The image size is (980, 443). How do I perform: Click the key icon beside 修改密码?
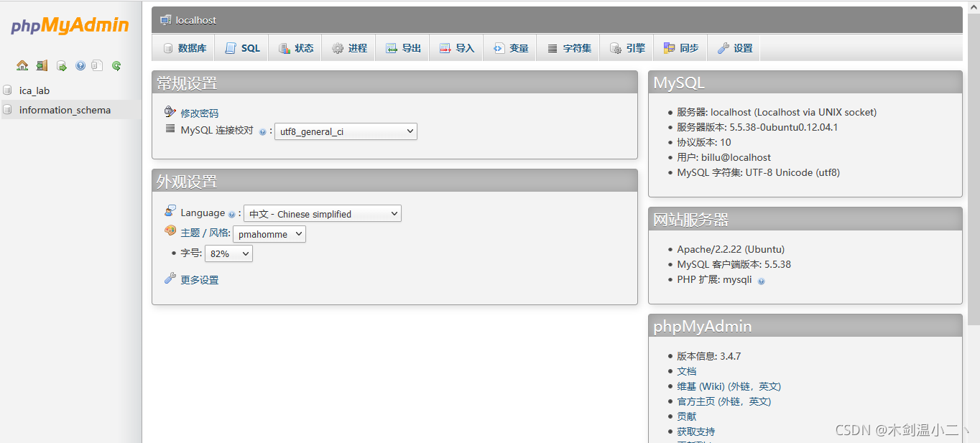pos(170,112)
